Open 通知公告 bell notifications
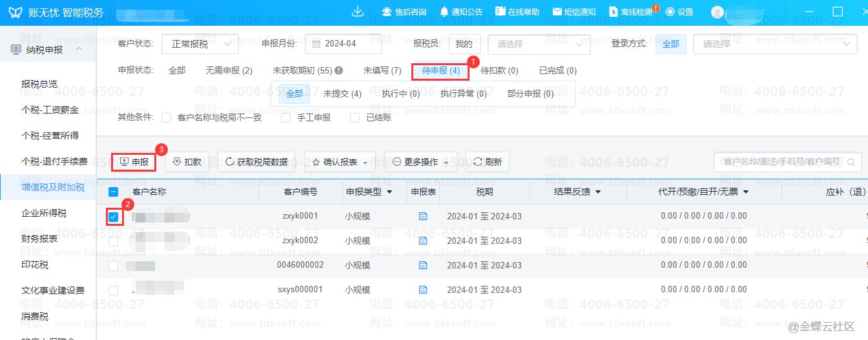Viewport: 868px width, 340px height. tap(461, 12)
